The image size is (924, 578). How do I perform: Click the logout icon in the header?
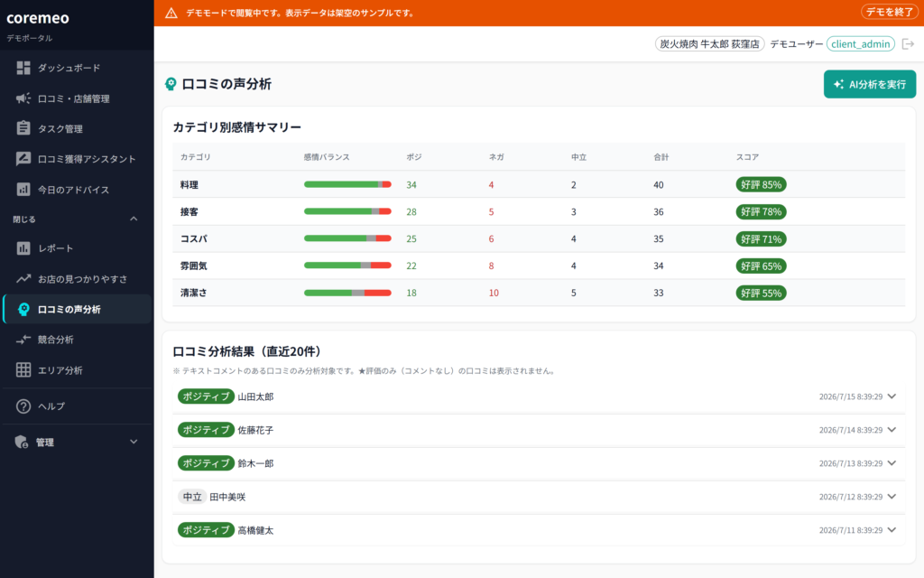[908, 43]
